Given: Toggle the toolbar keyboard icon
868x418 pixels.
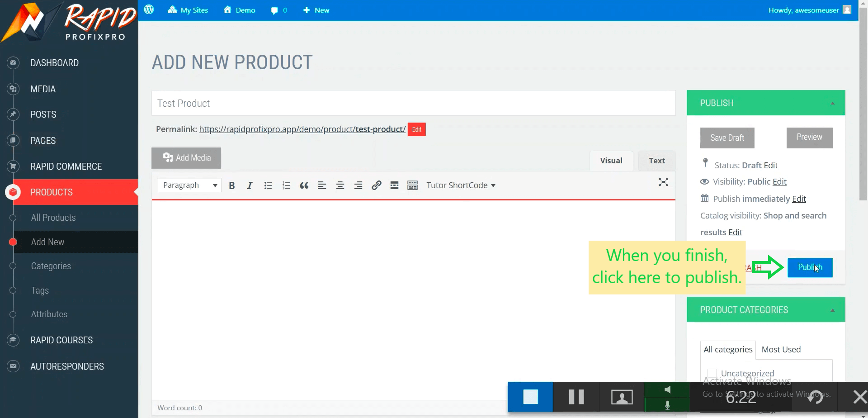Looking at the screenshot, I should coord(412,185).
